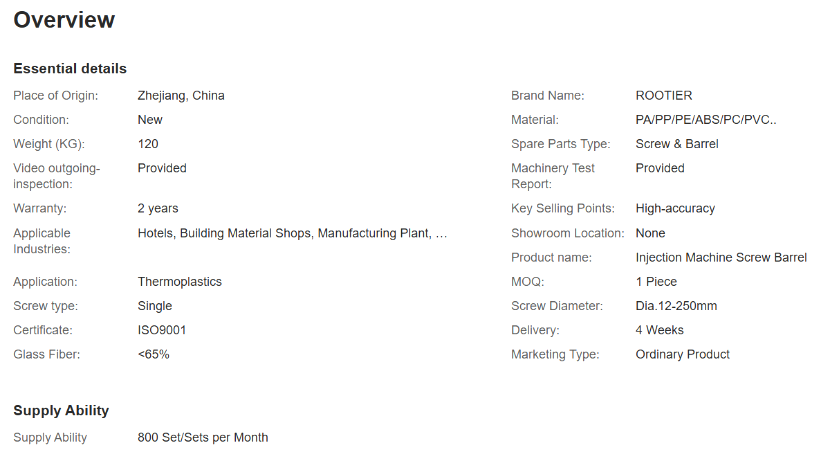
Task: Click the Zhejiang, China origin value
Action: (181, 96)
